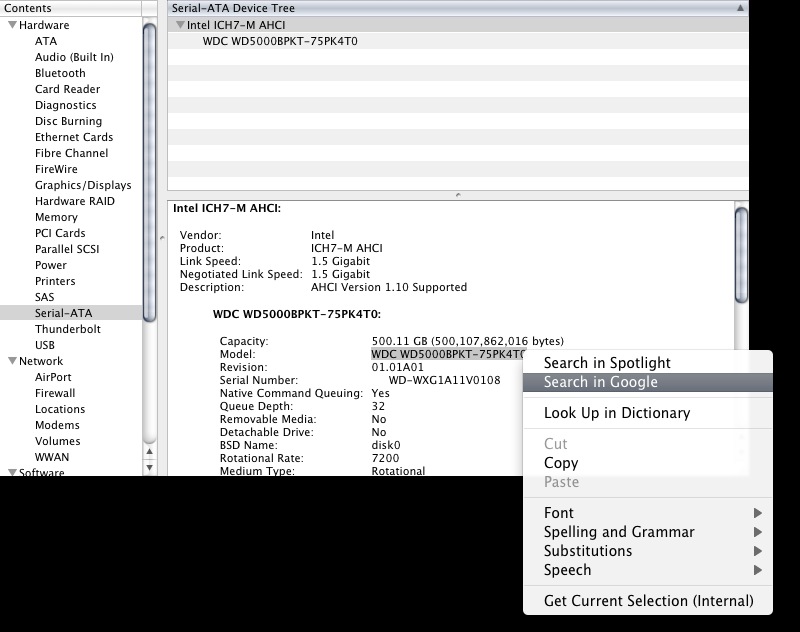Click the Contents column header
This screenshot has height=632, width=800.
point(71,8)
